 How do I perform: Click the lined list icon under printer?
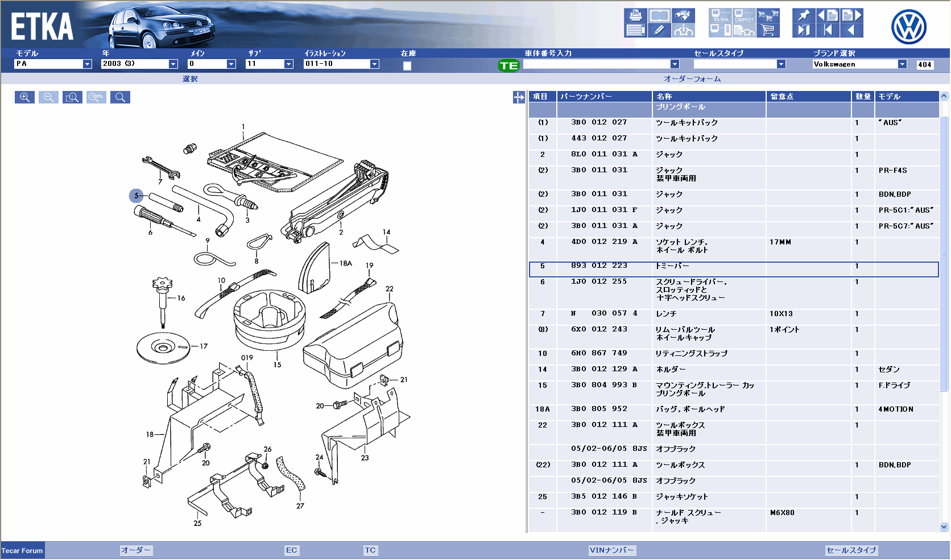point(635,30)
